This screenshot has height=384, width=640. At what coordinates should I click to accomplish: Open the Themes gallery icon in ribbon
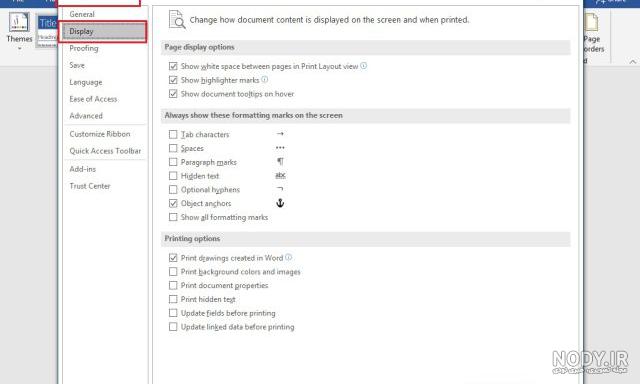19,23
